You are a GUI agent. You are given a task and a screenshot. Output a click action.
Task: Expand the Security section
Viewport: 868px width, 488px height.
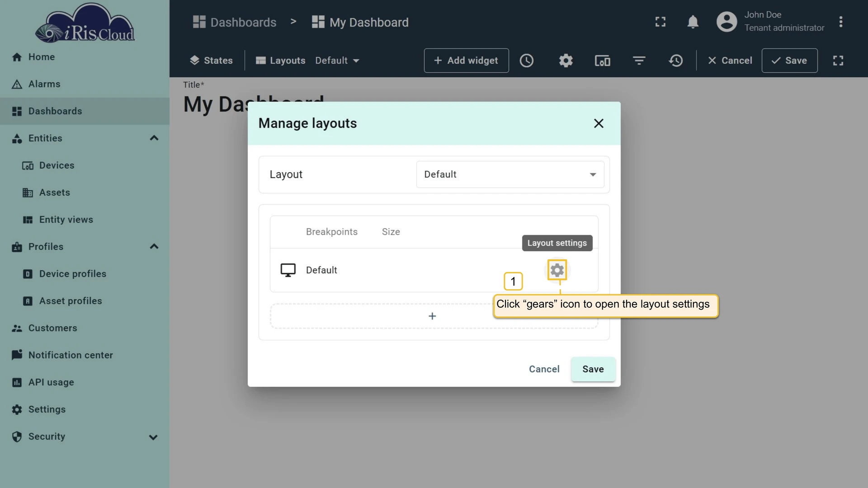click(x=153, y=437)
